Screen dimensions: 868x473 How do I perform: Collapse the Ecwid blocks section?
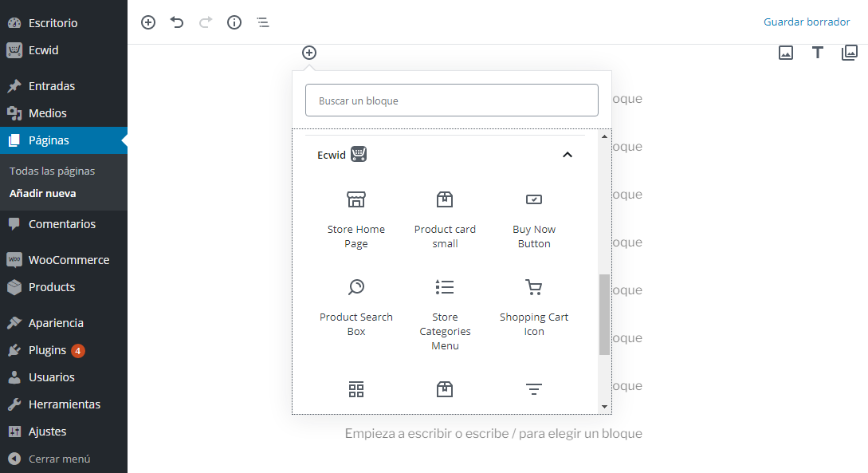coord(568,155)
